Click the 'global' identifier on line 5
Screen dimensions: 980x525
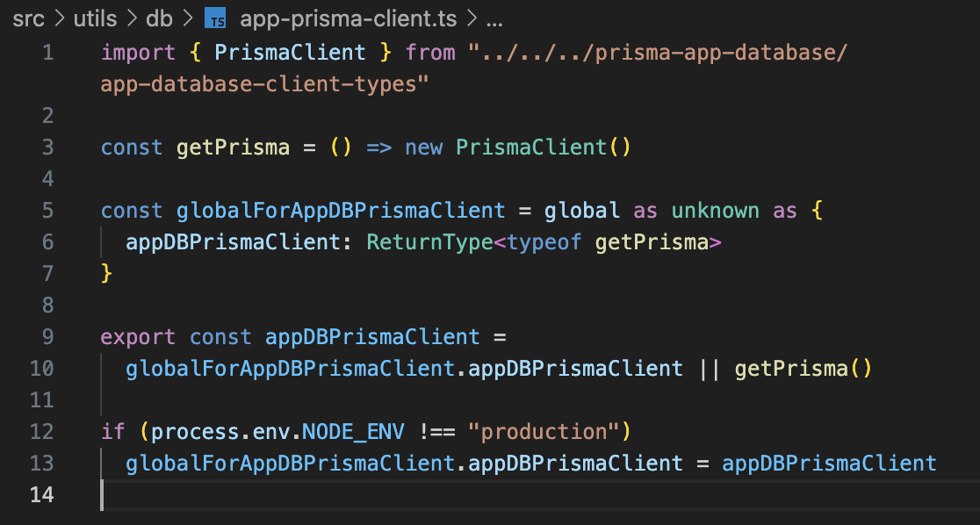[582, 211]
